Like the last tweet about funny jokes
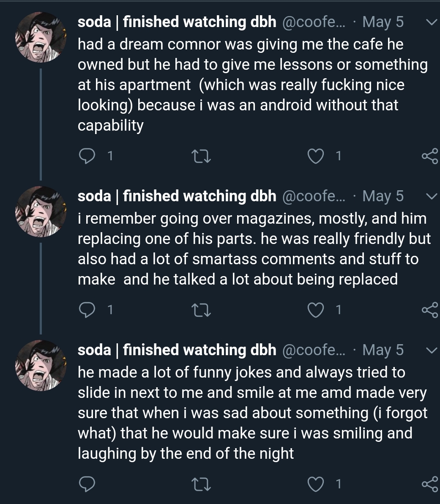Image resolution: width=440 pixels, height=504 pixels. (x=315, y=484)
